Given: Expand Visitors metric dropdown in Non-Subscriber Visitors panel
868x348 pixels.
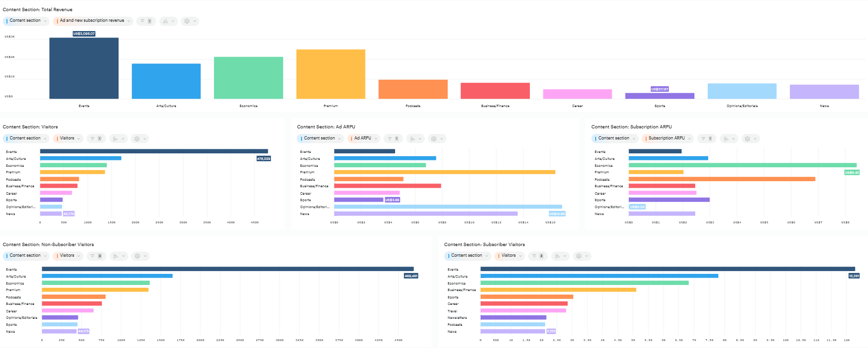Looking at the screenshot, I should (68, 256).
